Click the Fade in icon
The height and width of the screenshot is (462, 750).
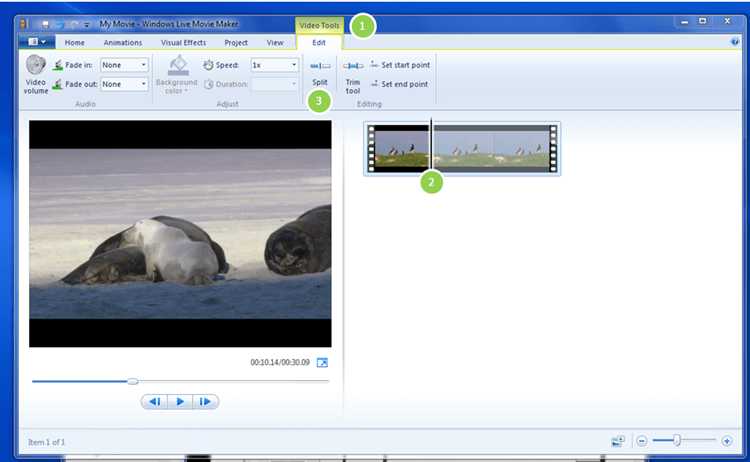(58, 65)
